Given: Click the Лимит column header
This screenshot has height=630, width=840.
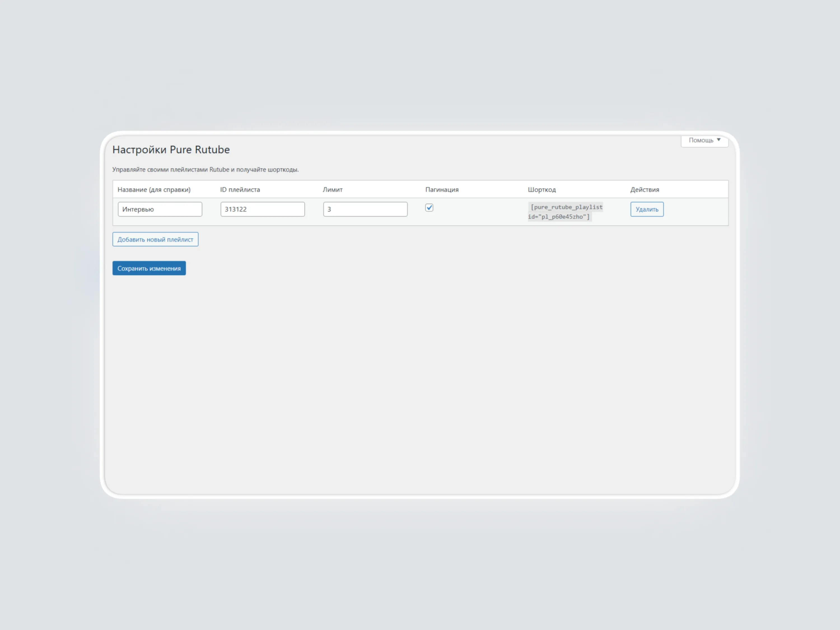Looking at the screenshot, I should click(x=333, y=190).
